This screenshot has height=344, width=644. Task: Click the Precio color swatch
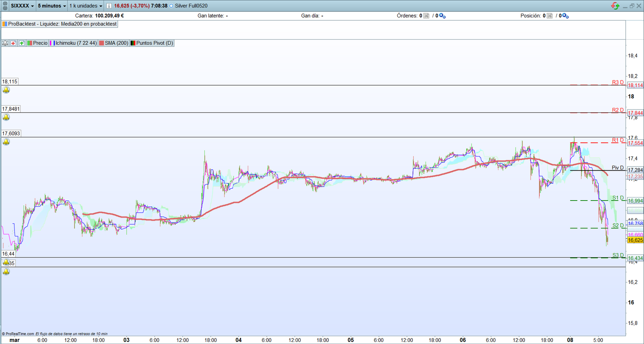(x=30, y=43)
